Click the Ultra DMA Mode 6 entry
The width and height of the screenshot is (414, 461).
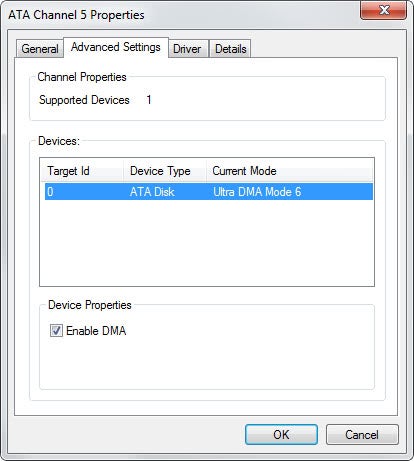pyautogui.click(x=257, y=192)
